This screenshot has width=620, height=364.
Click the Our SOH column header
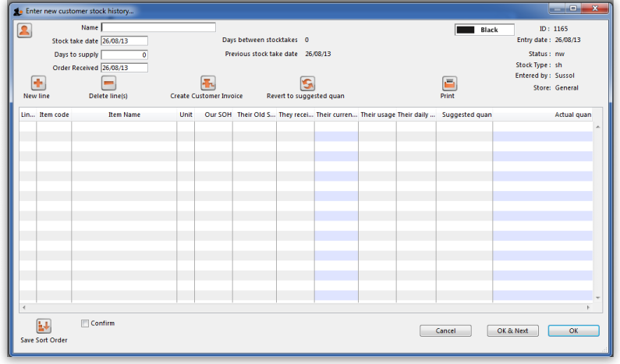(214, 115)
